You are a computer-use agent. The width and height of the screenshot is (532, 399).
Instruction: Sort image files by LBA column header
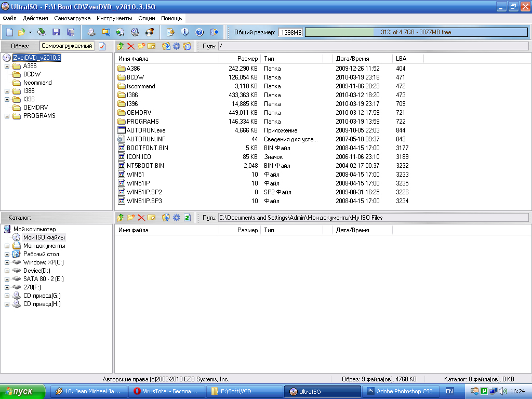[x=408, y=59]
